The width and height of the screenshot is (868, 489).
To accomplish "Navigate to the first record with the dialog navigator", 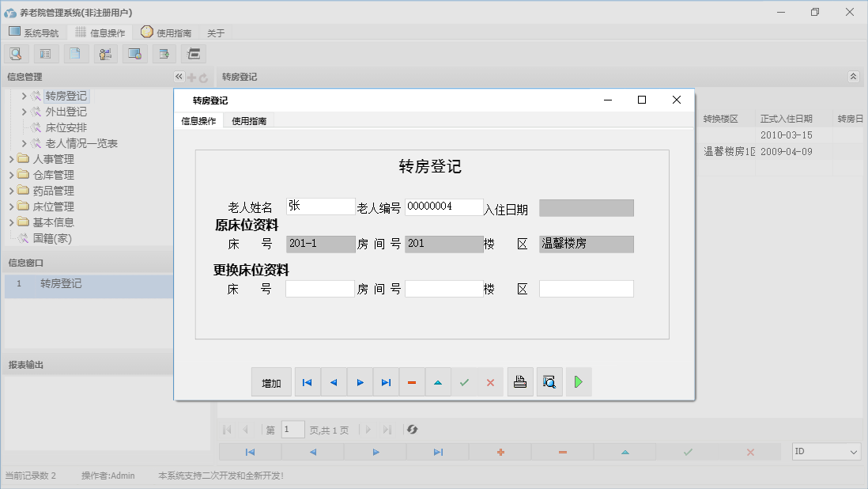I will pyautogui.click(x=307, y=381).
